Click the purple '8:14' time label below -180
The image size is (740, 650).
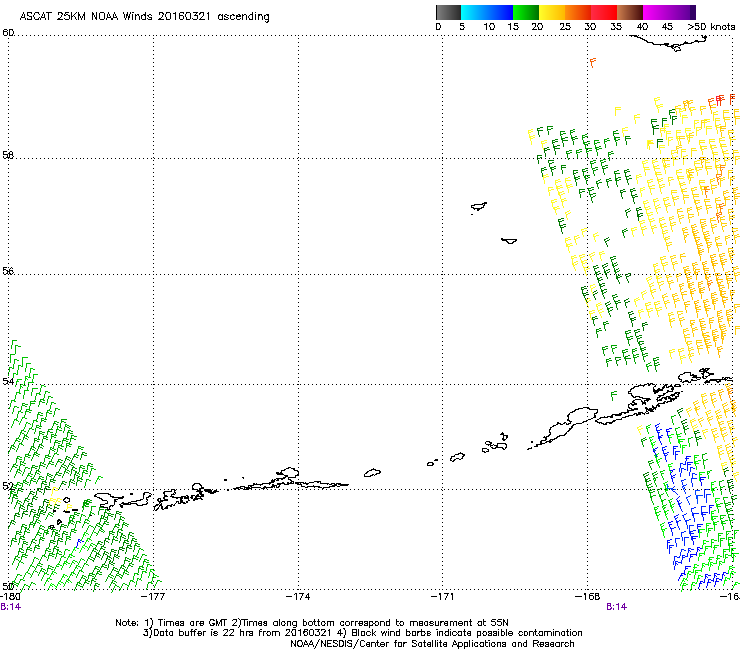pyautogui.click(x=10, y=607)
